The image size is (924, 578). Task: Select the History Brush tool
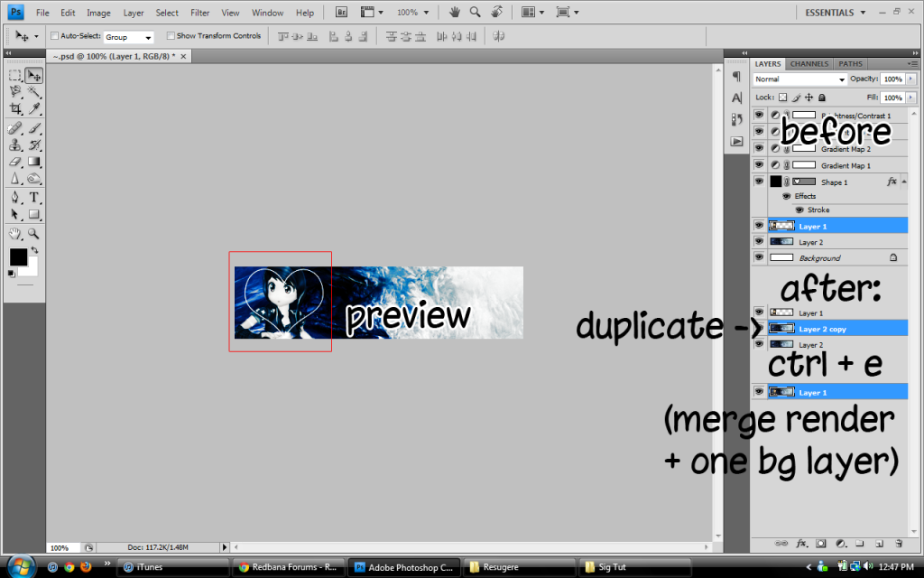point(33,144)
